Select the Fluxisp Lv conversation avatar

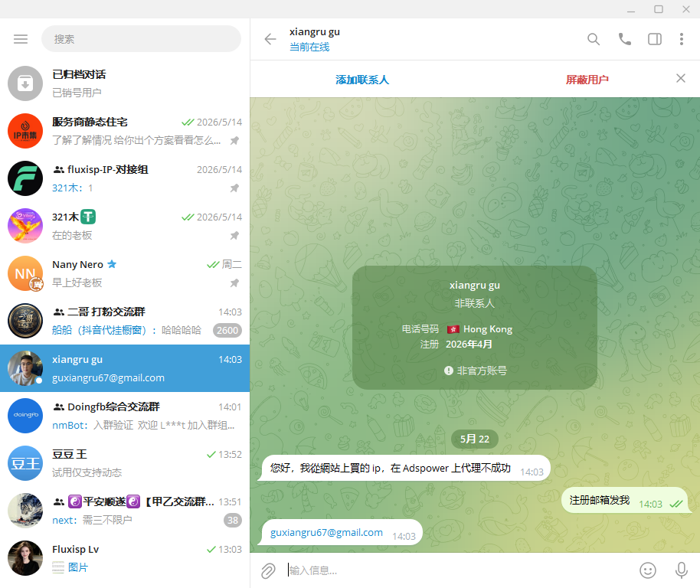(x=25, y=558)
